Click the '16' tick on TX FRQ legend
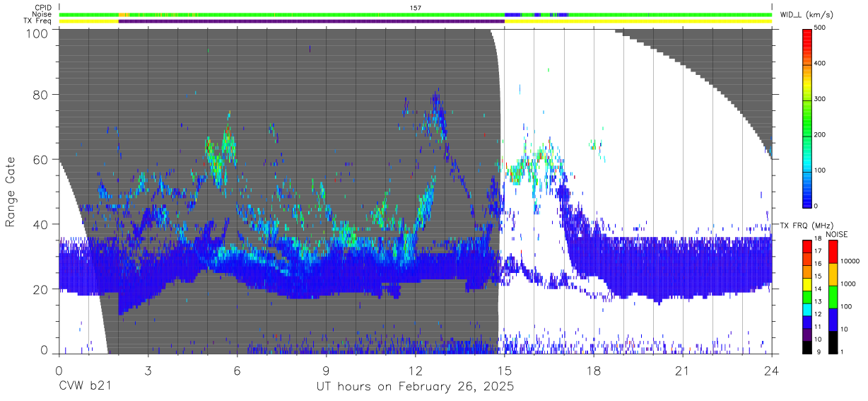 (819, 264)
